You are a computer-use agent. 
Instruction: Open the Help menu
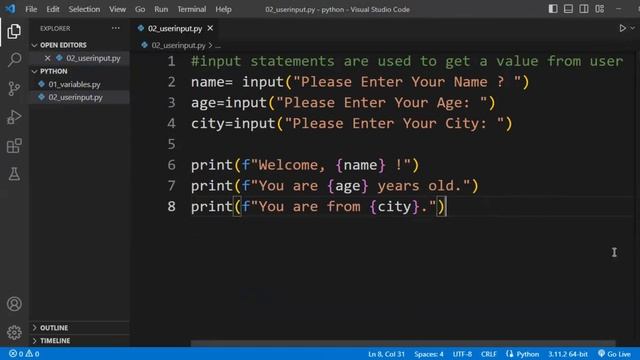point(223,9)
